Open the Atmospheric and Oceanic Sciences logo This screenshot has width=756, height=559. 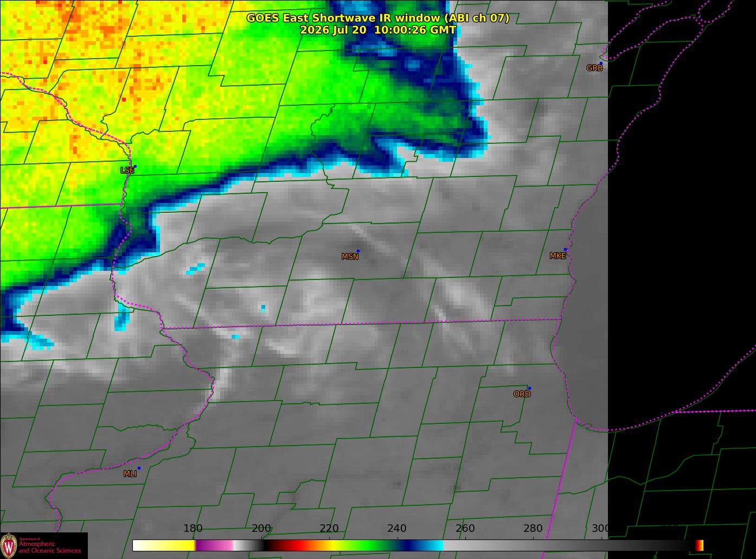(44, 545)
